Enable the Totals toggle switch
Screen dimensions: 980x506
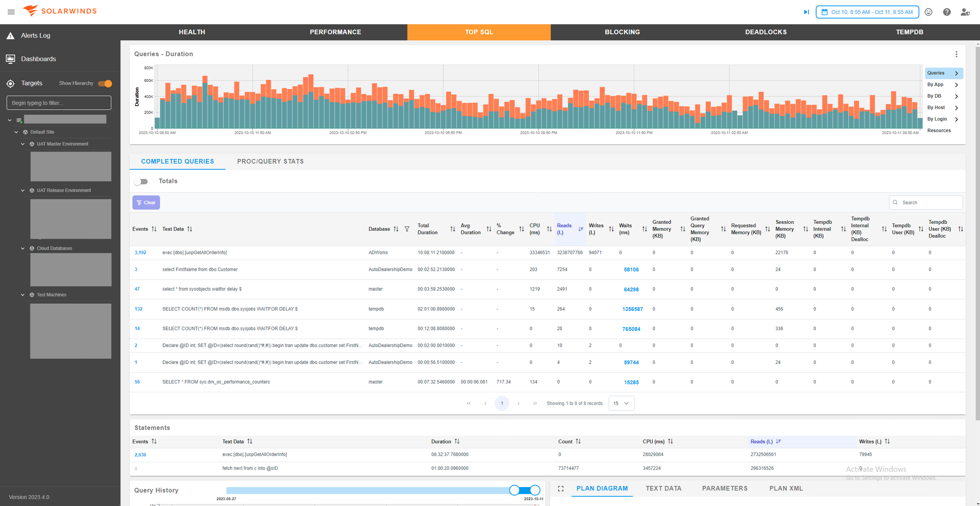[x=141, y=182]
